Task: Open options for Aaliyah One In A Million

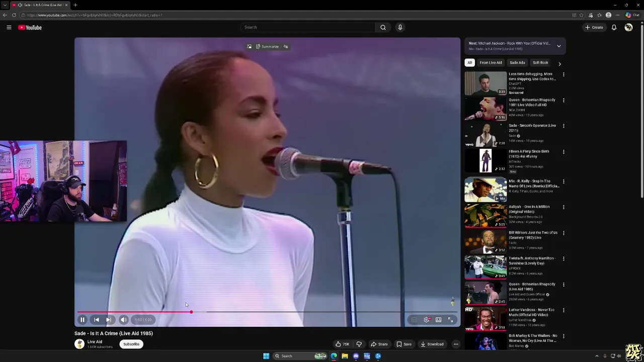Action: (563, 207)
